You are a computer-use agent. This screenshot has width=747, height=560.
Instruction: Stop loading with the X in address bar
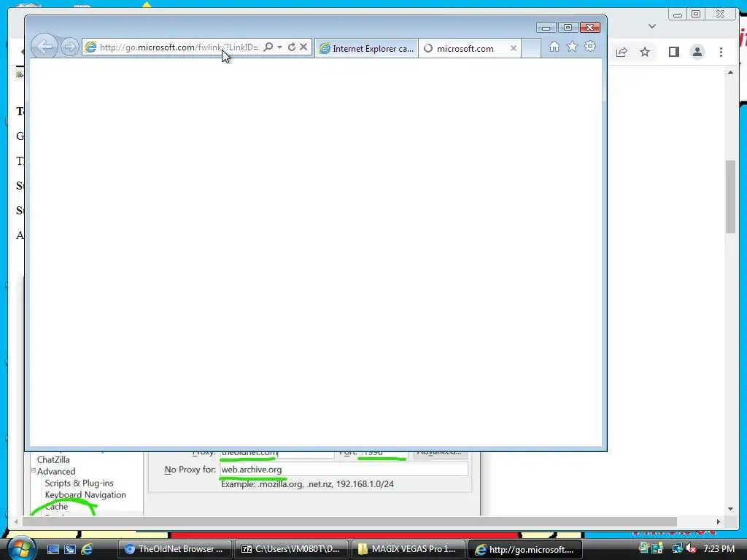[303, 47]
